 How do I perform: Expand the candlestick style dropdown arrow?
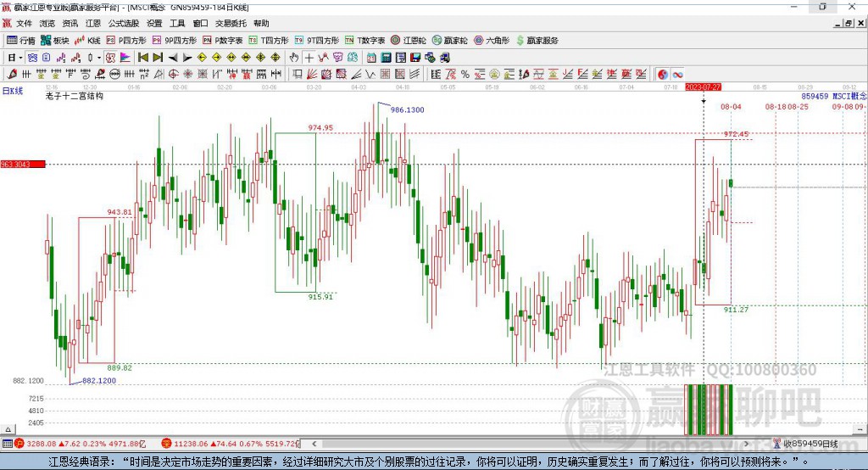coord(99,58)
